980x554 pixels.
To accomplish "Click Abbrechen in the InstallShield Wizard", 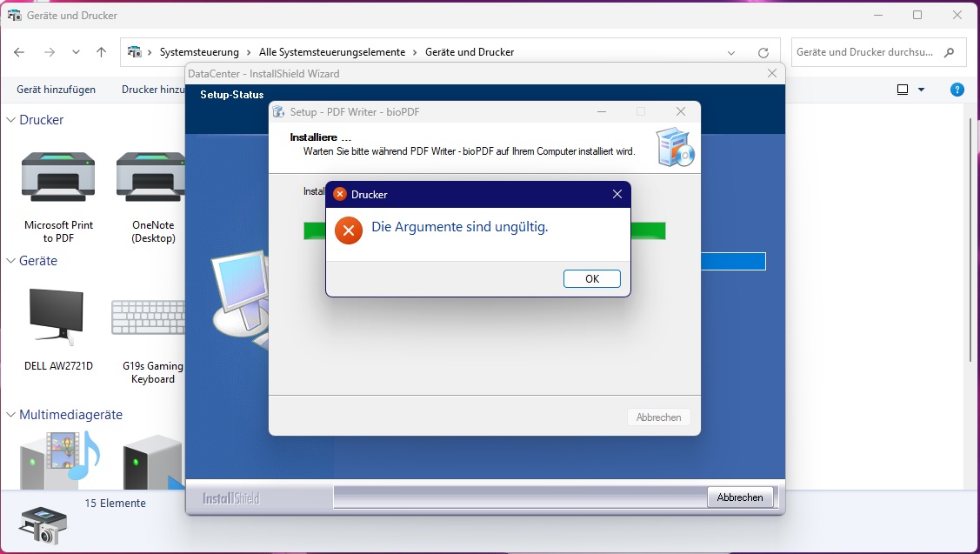I will pyautogui.click(x=740, y=497).
